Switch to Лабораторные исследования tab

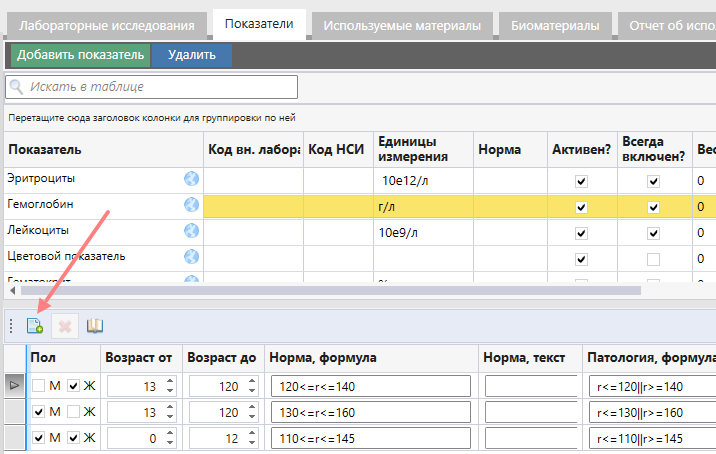(108, 25)
